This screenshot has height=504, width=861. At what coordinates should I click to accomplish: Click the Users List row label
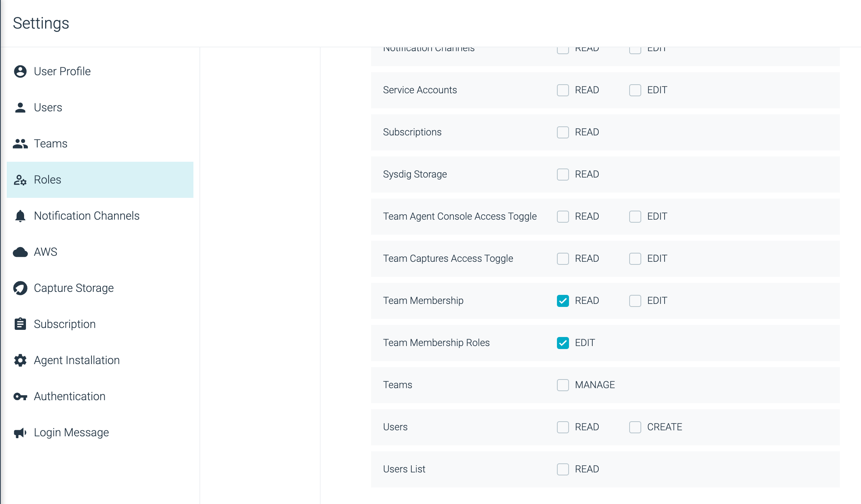(x=404, y=469)
